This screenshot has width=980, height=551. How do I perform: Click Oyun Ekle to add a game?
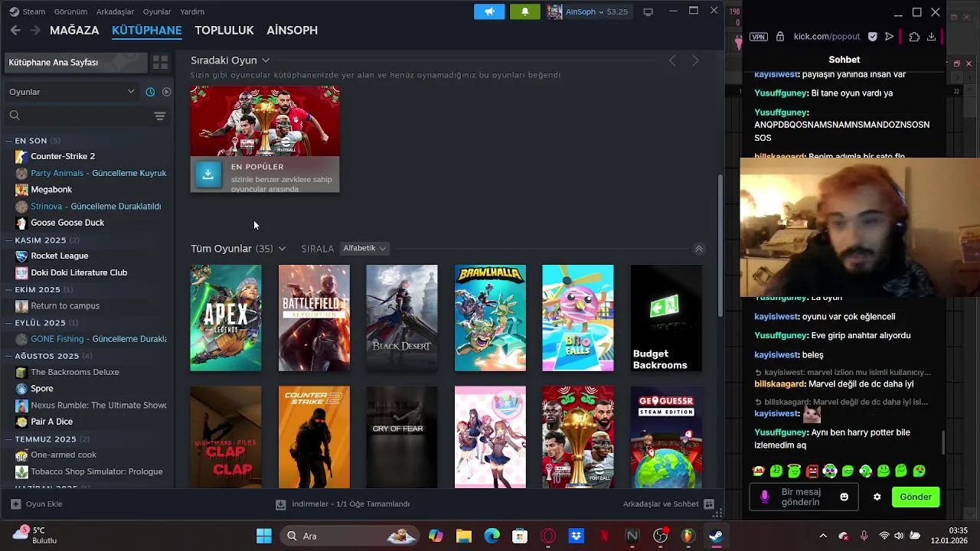(36, 504)
